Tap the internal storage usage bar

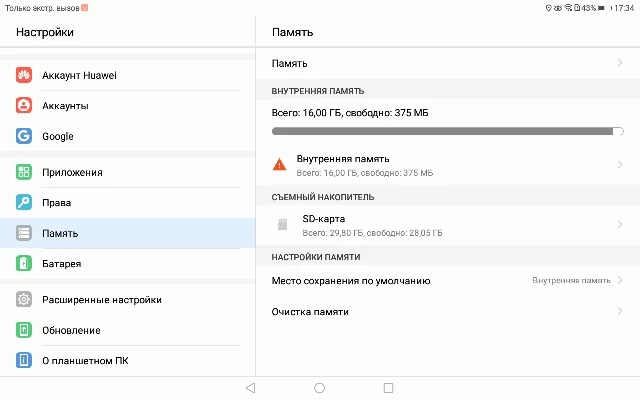click(447, 130)
